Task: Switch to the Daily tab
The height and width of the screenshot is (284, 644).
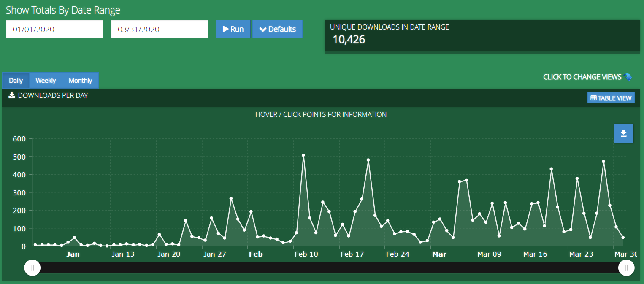Action: point(16,81)
